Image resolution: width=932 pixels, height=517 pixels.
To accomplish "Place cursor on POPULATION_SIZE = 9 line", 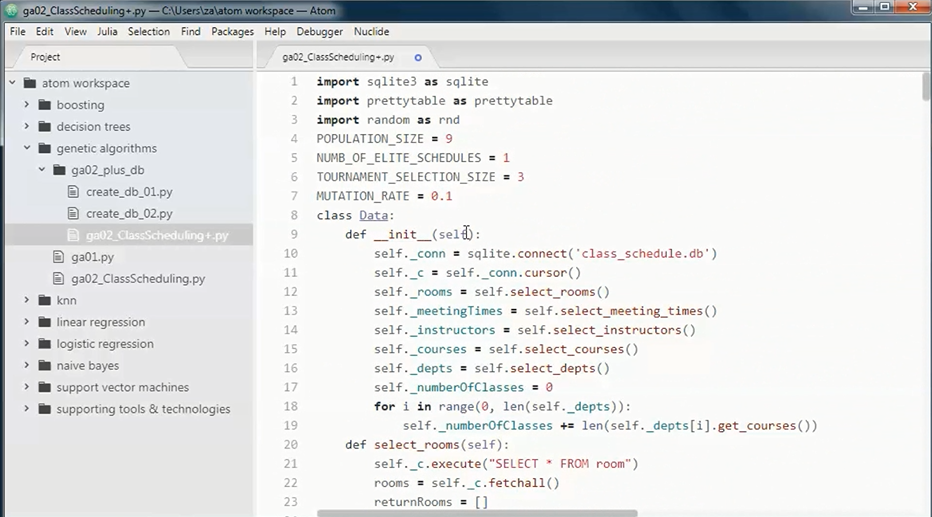I will (x=384, y=138).
